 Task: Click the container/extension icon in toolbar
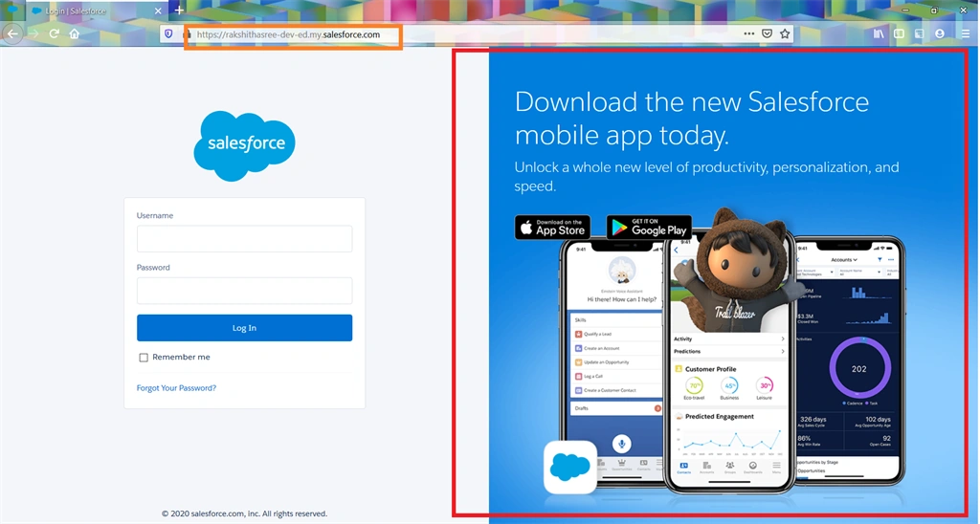pos(919,33)
